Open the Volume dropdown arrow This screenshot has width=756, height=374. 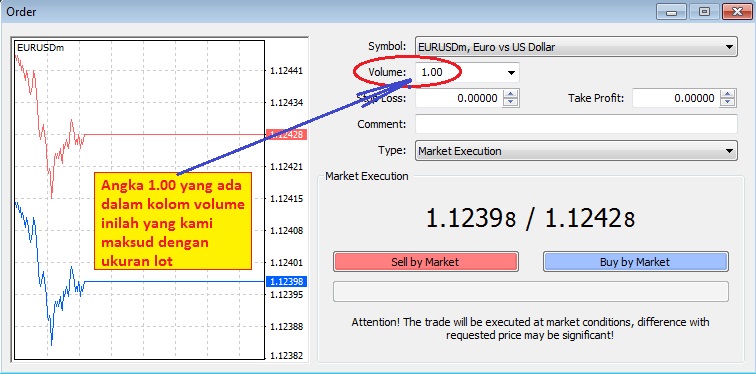[511, 73]
